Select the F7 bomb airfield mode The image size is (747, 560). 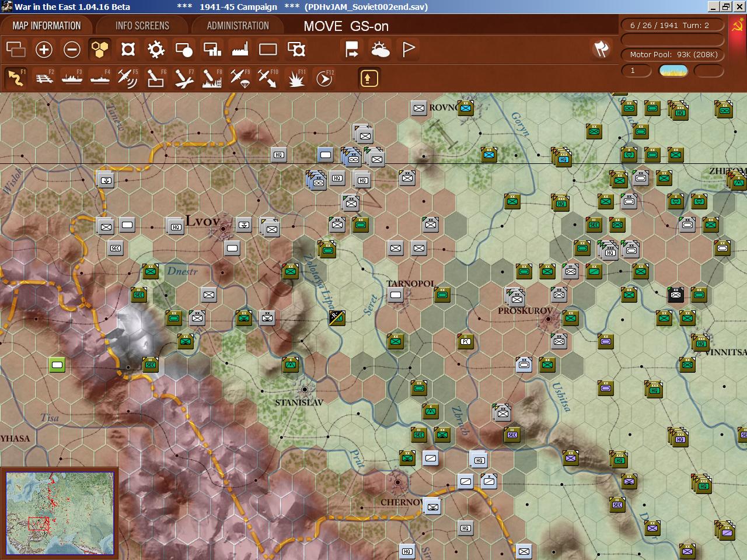[x=184, y=78]
